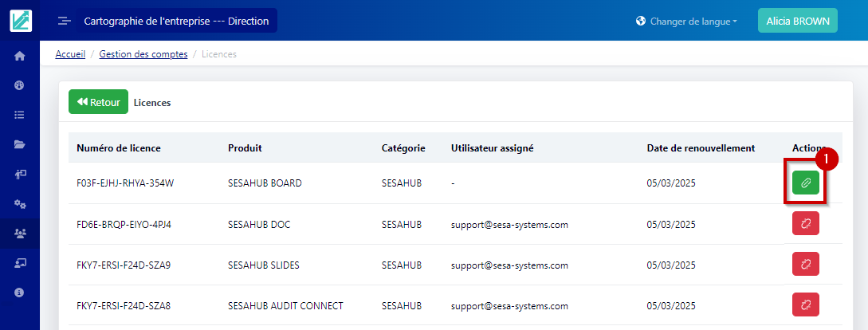This screenshot has height=330, width=868.
Task: Open the home icon in the sidebar
Action: [x=20, y=56]
